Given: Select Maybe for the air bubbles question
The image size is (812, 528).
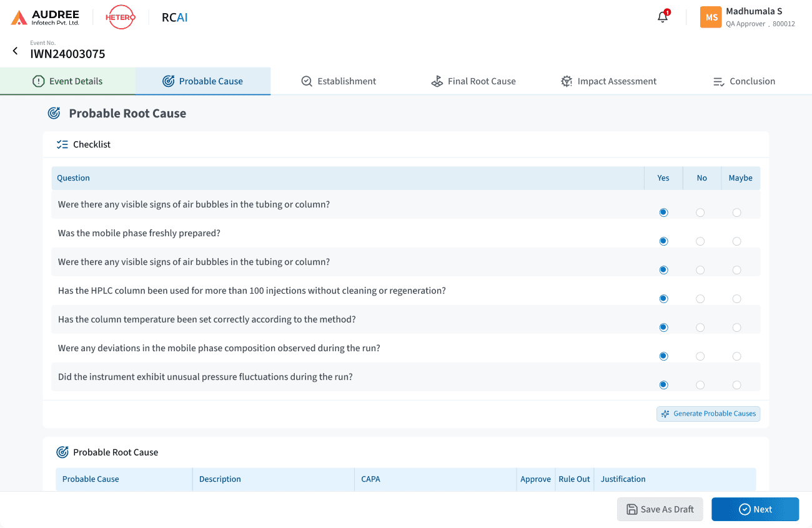Looking at the screenshot, I should (x=736, y=212).
